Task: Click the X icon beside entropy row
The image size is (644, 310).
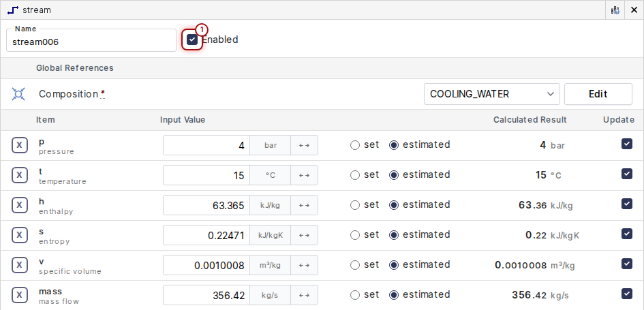Action: (x=20, y=235)
